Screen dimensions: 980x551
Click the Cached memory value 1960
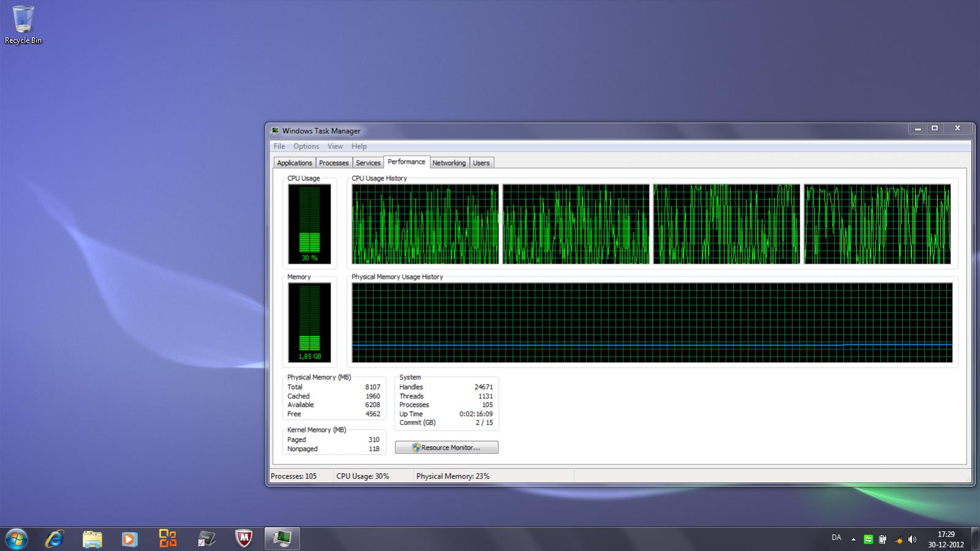(373, 396)
